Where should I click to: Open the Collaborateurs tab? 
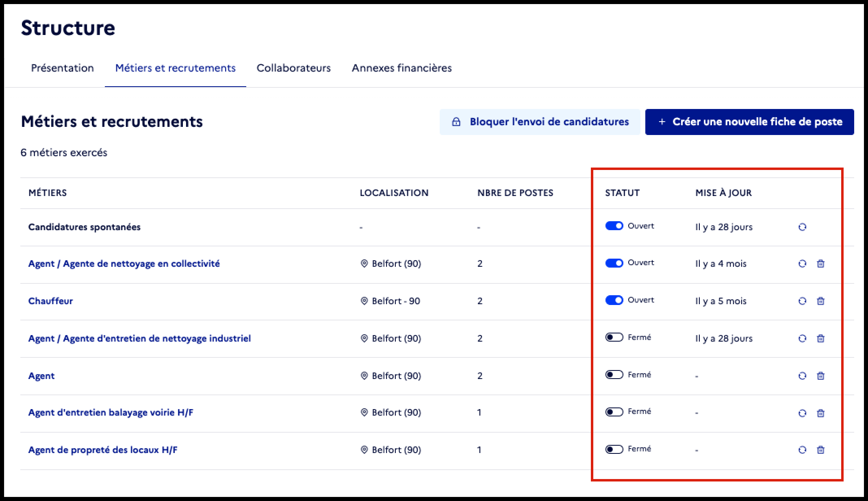(x=294, y=68)
